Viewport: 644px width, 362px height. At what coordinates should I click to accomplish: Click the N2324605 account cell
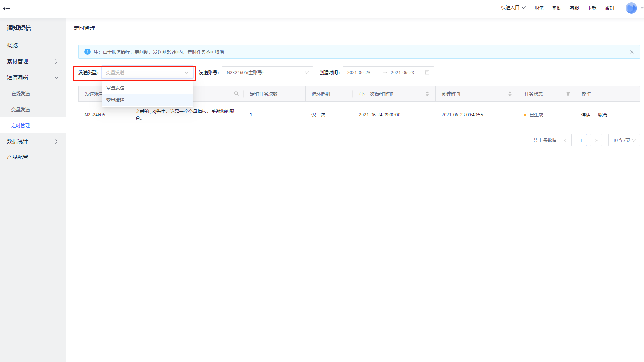click(95, 115)
